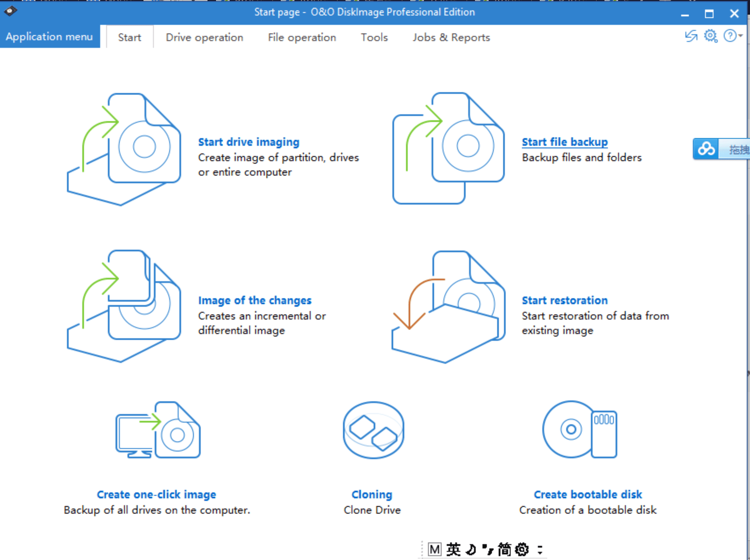Maximize the O&O DiskImage window
Screen dimensions: 750x560
(709, 14)
